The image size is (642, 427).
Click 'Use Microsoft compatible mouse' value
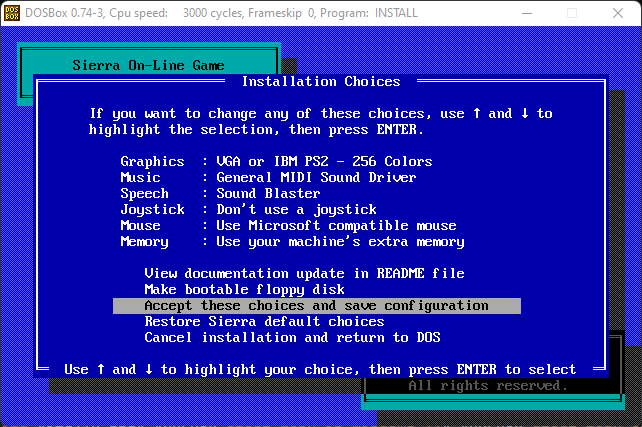pos(336,225)
